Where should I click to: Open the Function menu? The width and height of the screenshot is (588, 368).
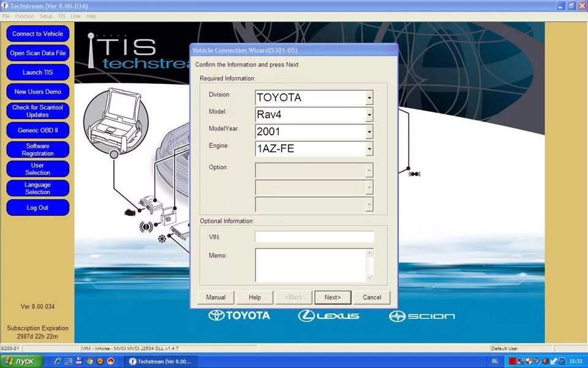point(24,16)
